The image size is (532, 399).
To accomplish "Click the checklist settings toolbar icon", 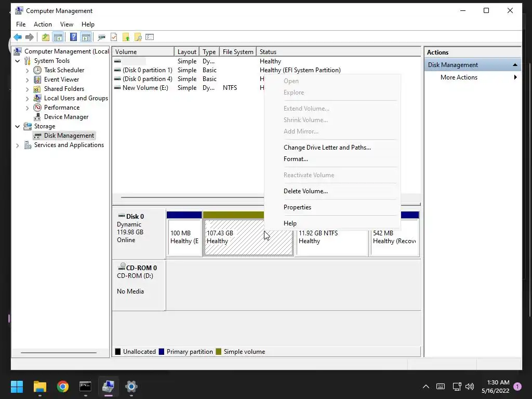I will [150, 37].
